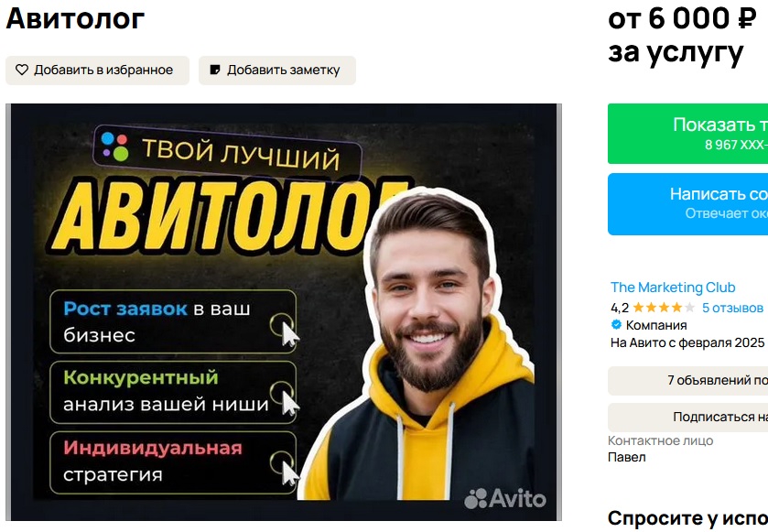Viewport: 768px width, 532px height.
Task: Click the blue verified badge near Компания
Action: tap(616, 324)
